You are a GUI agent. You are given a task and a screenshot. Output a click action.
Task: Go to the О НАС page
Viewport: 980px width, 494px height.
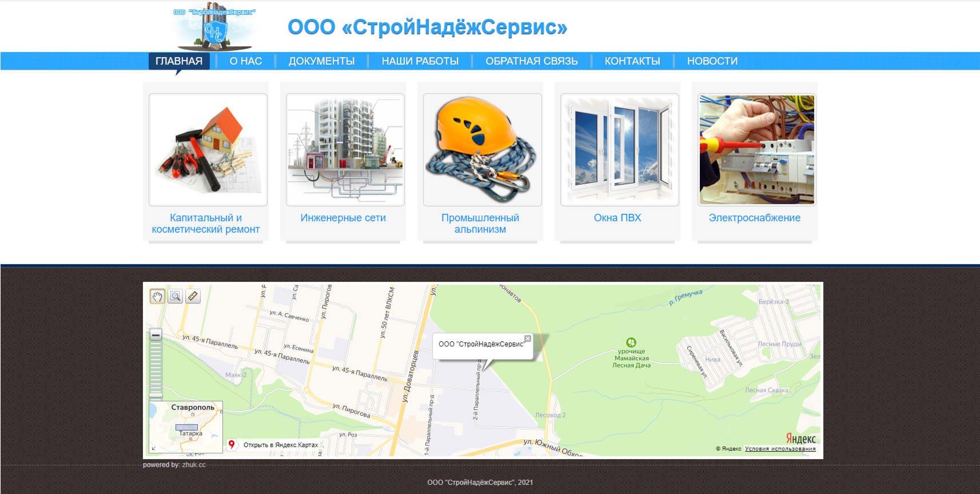[x=246, y=61]
